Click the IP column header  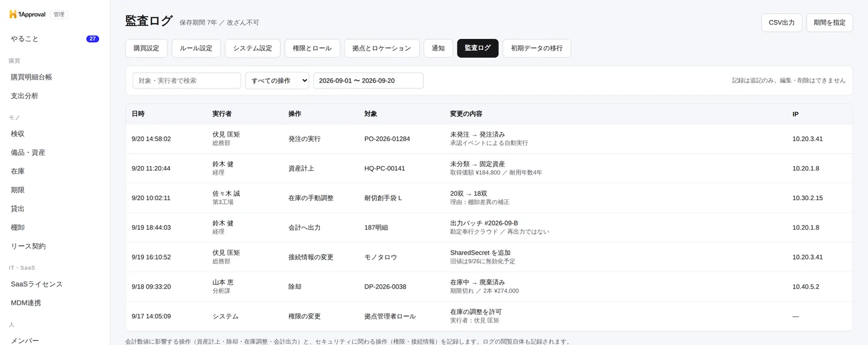[x=795, y=114]
